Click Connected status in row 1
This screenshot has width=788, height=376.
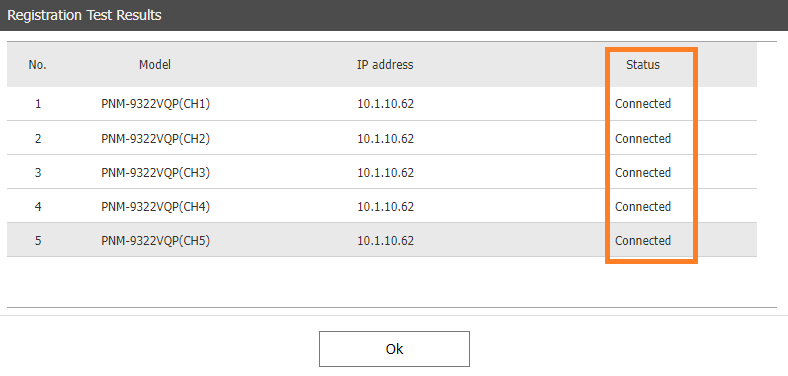coord(643,104)
